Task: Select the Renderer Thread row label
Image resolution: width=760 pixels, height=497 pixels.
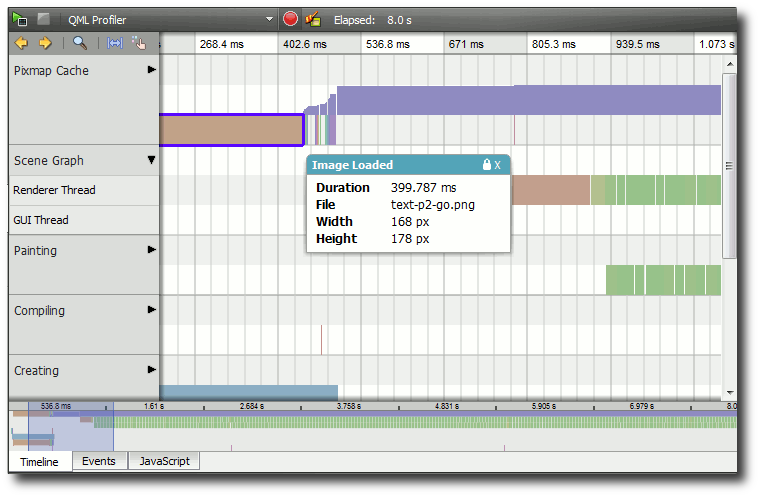Action: 55,190
